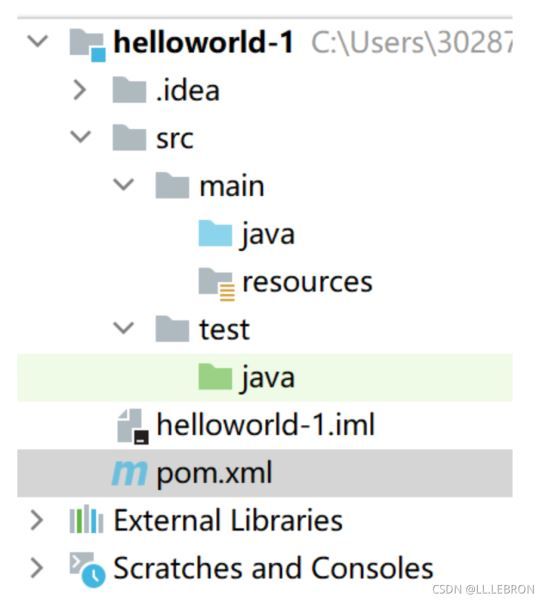Select the helloworld-1.iml file label
Screen dimensions: 543x600
(266, 424)
